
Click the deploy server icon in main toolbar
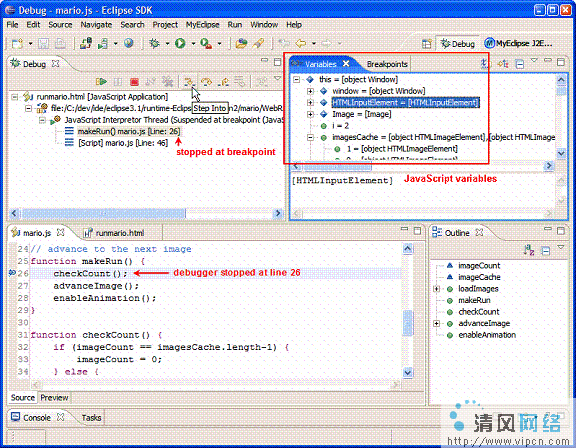(86, 44)
